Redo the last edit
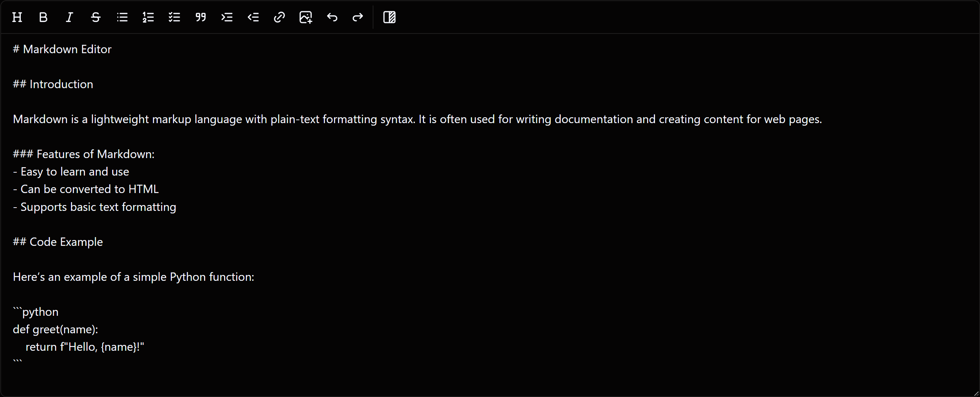This screenshot has width=980, height=397. pyautogui.click(x=357, y=17)
